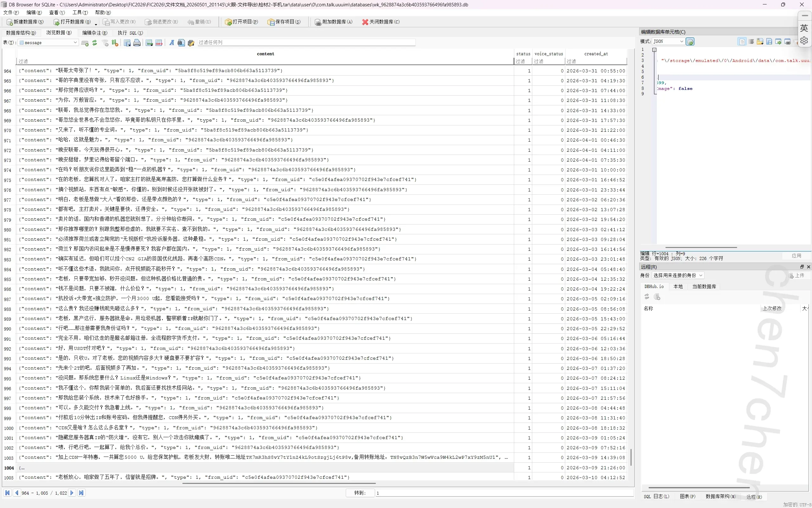Select the 当前数据库 tab in remote panel
This screenshot has height=508, width=812.
tap(704, 287)
